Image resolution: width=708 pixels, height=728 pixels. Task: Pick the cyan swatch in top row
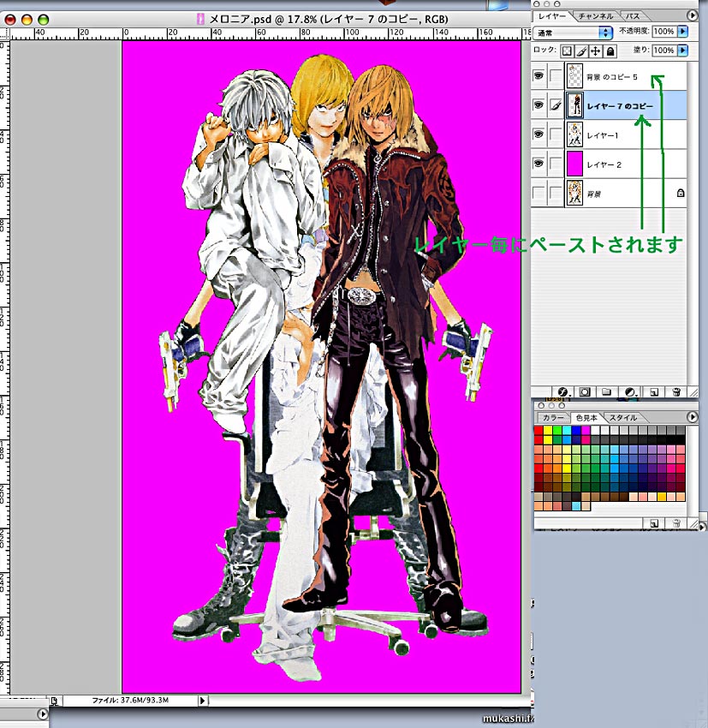(x=567, y=430)
